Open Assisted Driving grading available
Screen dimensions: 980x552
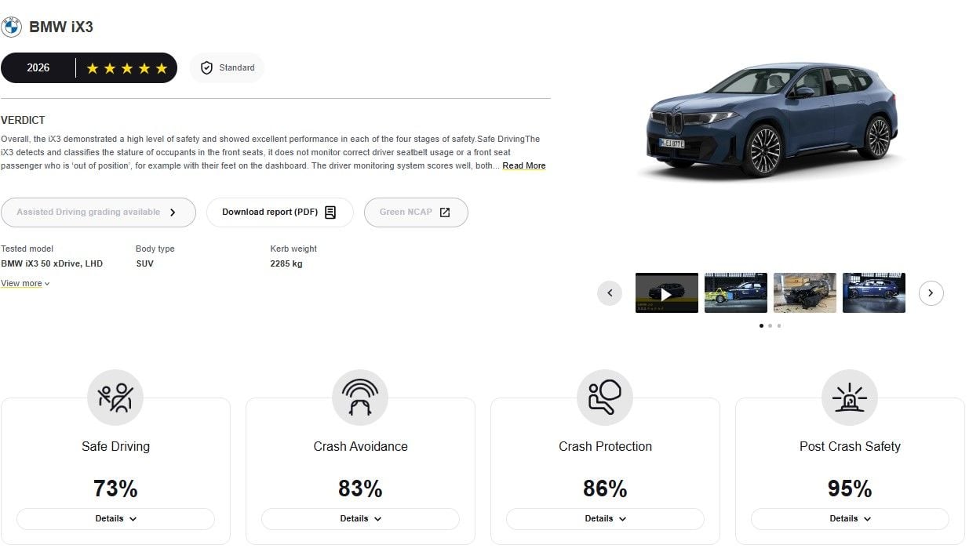coord(98,212)
